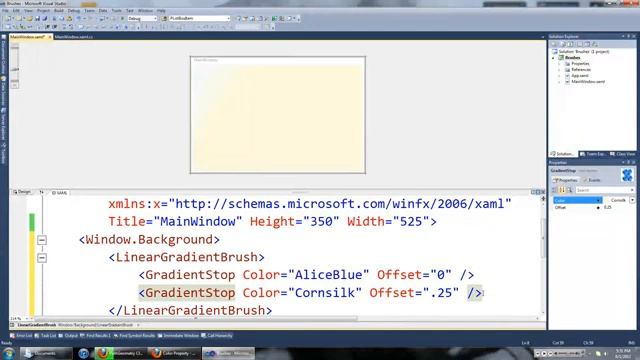Open the Debug configuration dropdown in toolbar
The height and width of the screenshot is (360, 640).
coord(142,18)
